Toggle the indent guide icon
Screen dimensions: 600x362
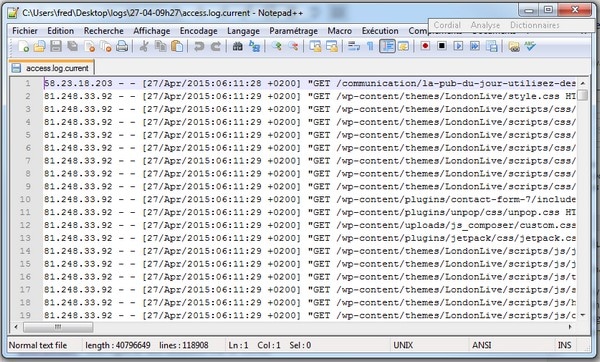pos(387,47)
